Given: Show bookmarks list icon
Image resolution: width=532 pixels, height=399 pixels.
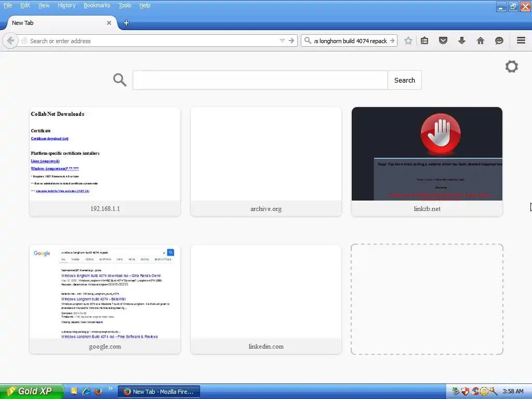Looking at the screenshot, I should point(424,41).
